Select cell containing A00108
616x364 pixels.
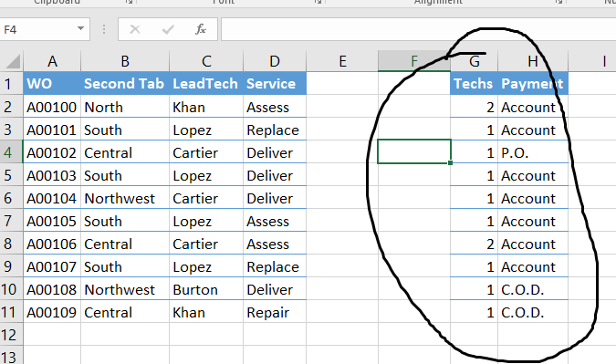52,289
